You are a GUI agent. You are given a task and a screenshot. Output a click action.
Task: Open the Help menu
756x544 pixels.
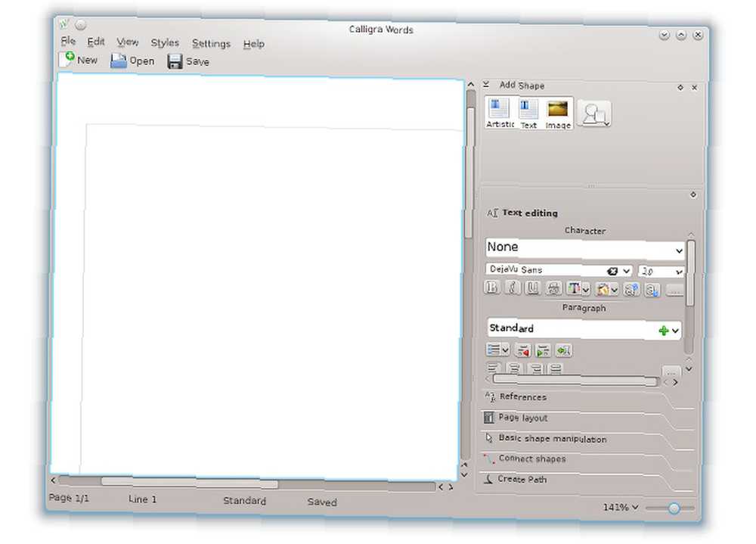pos(253,44)
